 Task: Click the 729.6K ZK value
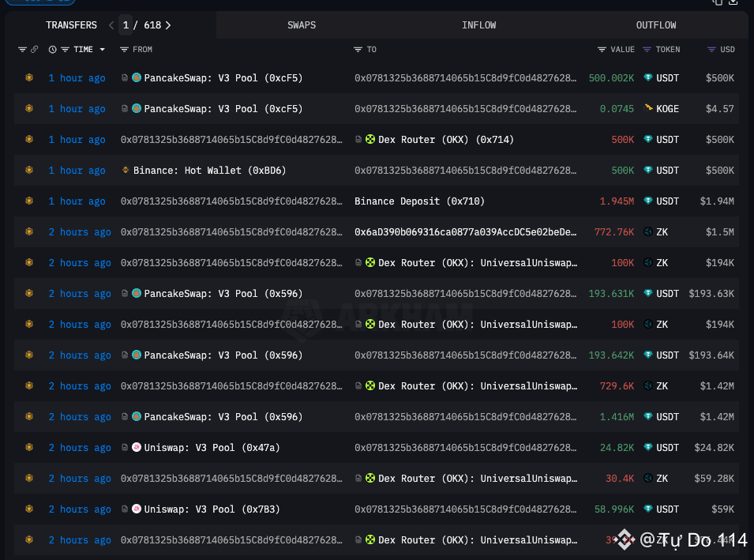617,386
